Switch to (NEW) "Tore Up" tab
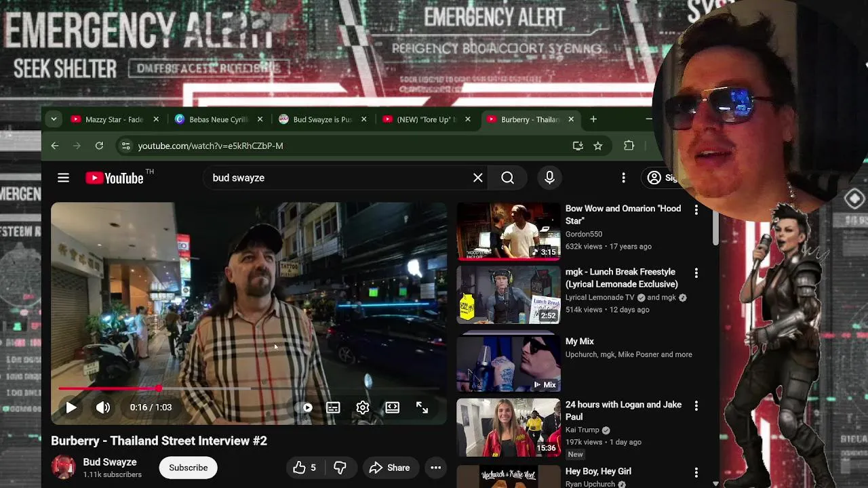Viewport: 868px width, 488px height. [419, 119]
